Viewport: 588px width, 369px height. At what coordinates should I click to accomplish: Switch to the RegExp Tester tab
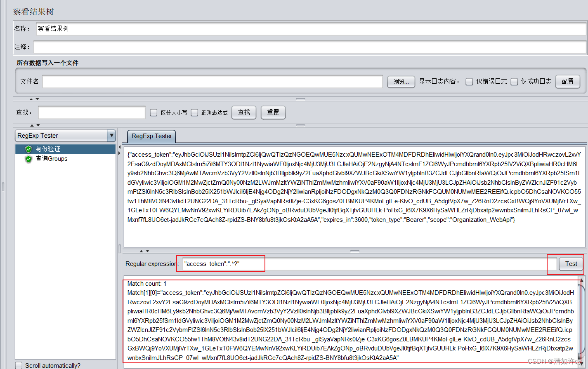(151, 136)
